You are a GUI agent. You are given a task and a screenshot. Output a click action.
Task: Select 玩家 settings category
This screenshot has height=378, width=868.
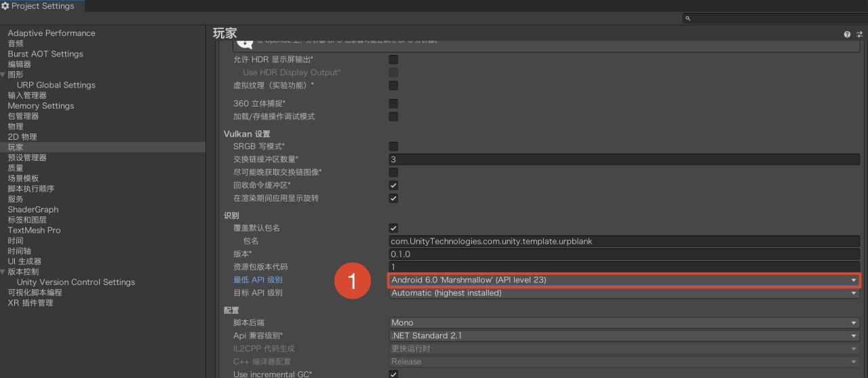point(16,147)
